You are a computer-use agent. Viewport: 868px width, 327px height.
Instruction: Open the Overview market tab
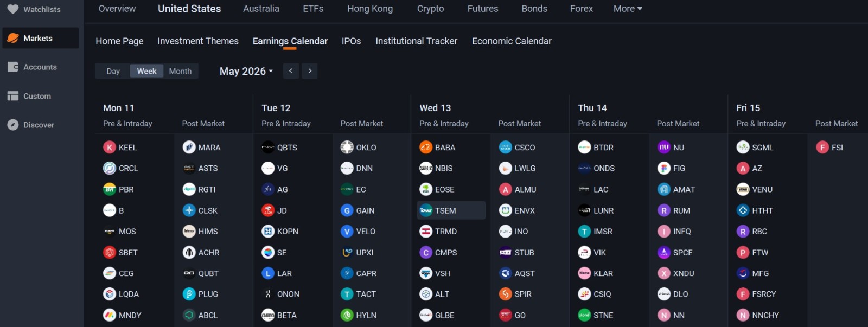coord(117,9)
